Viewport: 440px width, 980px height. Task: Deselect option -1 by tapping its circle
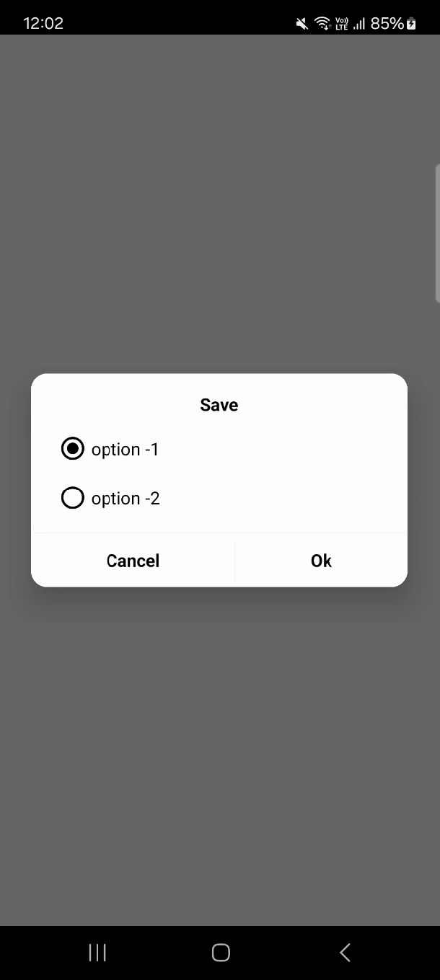click(x=72, y=448)
